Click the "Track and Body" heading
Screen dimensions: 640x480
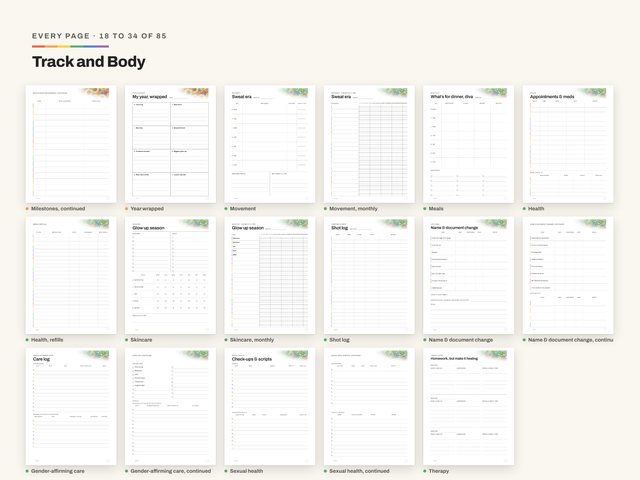point(89,62)
